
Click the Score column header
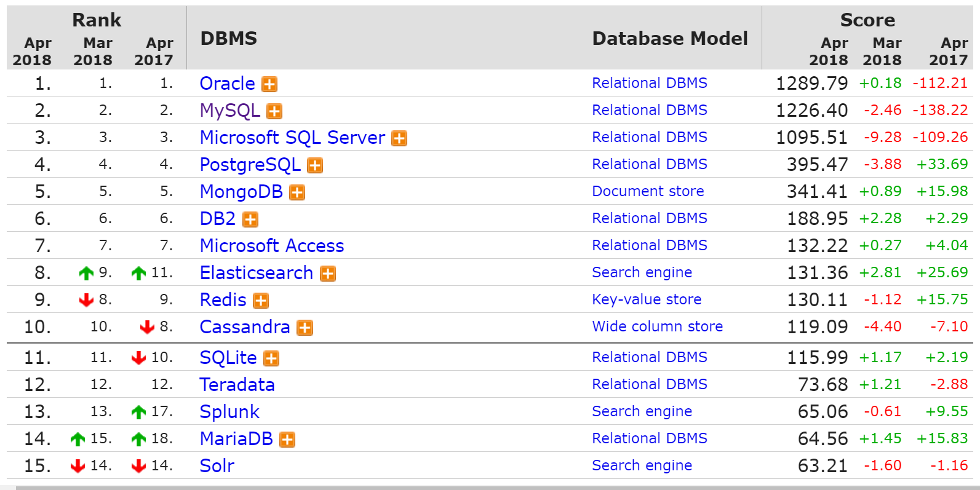[x=867, y=20]
